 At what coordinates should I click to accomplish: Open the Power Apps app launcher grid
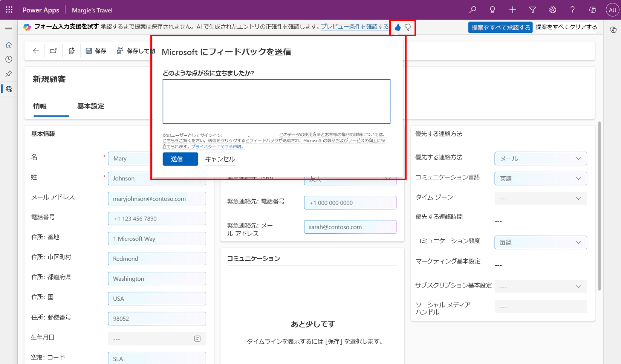click(x=9, y=10)
